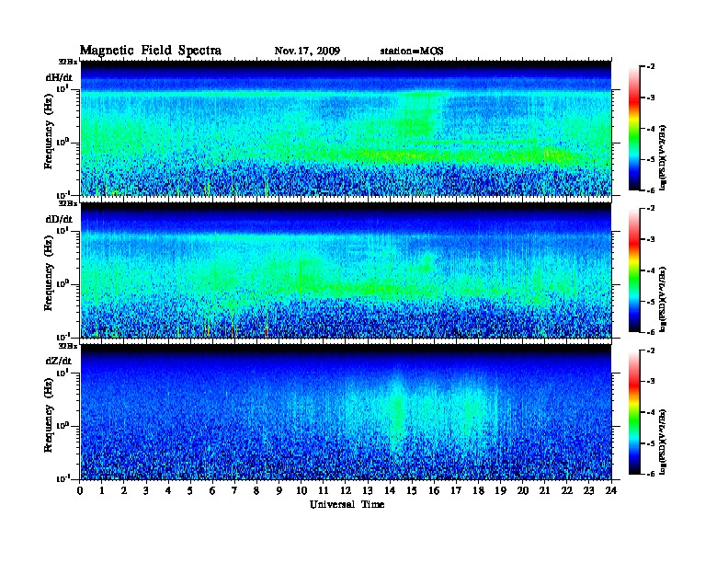Click the hour '15' tick label
728x563 pixels.
[412, 490]
